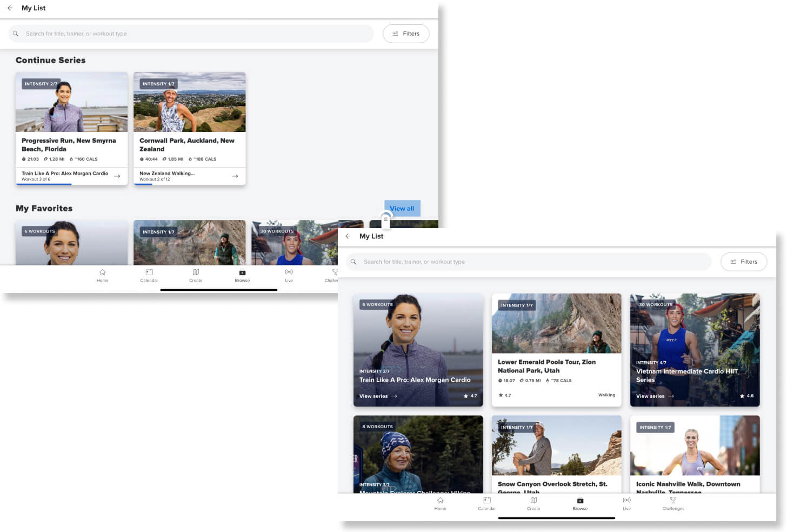Screen dimensions: 787x532
Task: Click the 4.7 star rating on Train Like A Pro card
Action: 470,396
